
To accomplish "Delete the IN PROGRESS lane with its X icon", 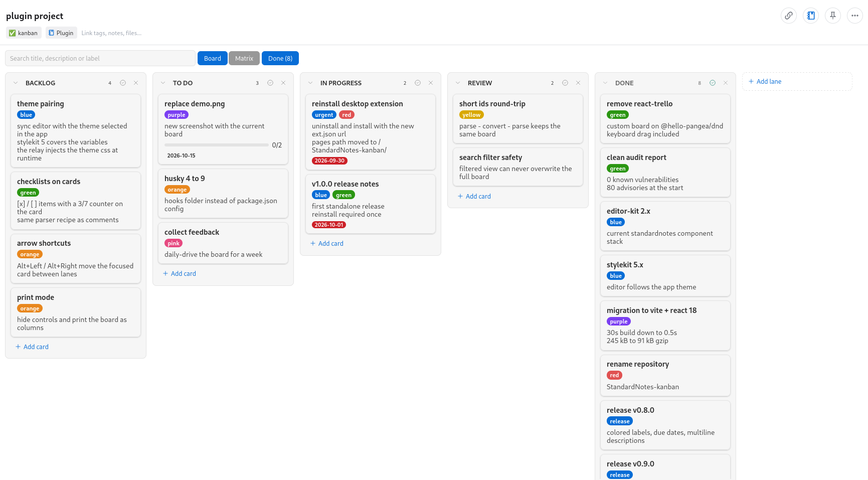I will (431, 83).
